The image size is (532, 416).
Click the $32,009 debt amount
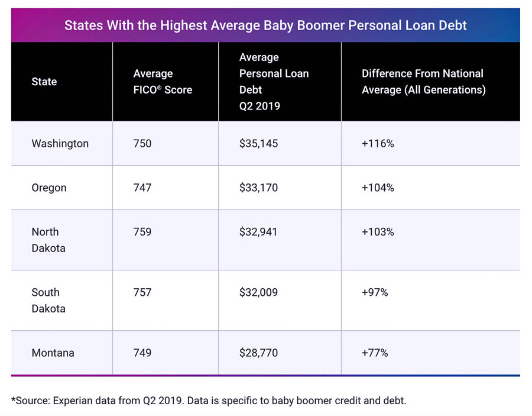[258, 292]
